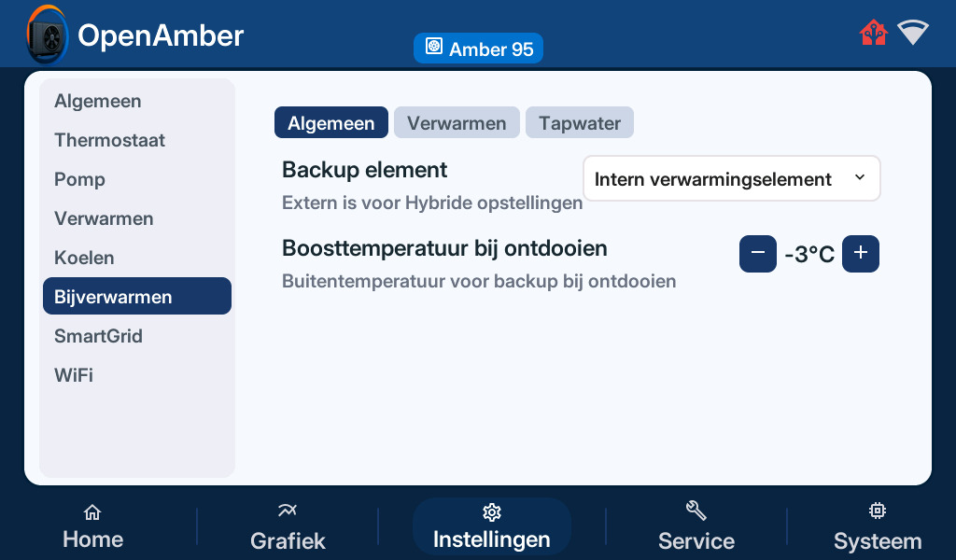Click the OpenAmber title text
Image resolution: width=956 pixels, height=560 pixels.
[161, 35]
